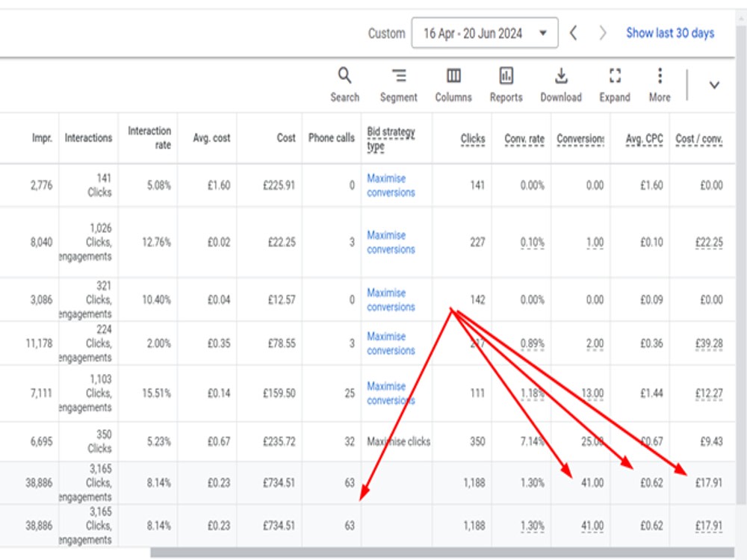The width and height of the screenshot is (747, 560).
Task: Click the Show last 30 days link
Action: click(x=670, y=33)
